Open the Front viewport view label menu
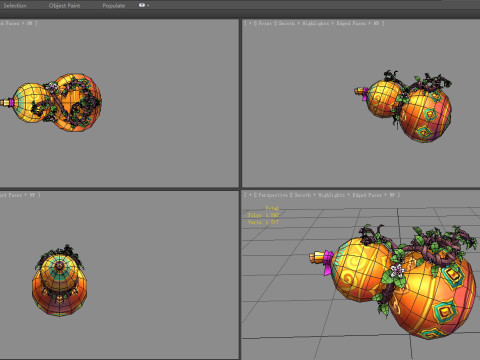 click(x=265, y=23)
